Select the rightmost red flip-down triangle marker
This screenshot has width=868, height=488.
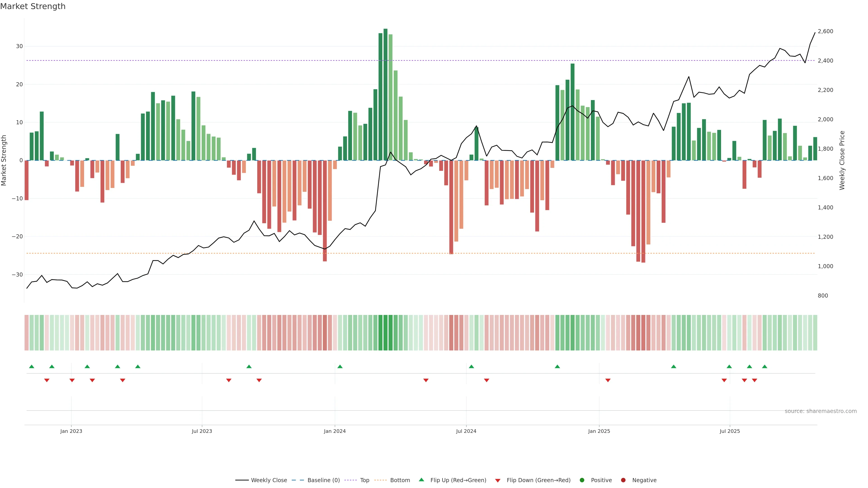pyautogui.click(x=755, y=380)
